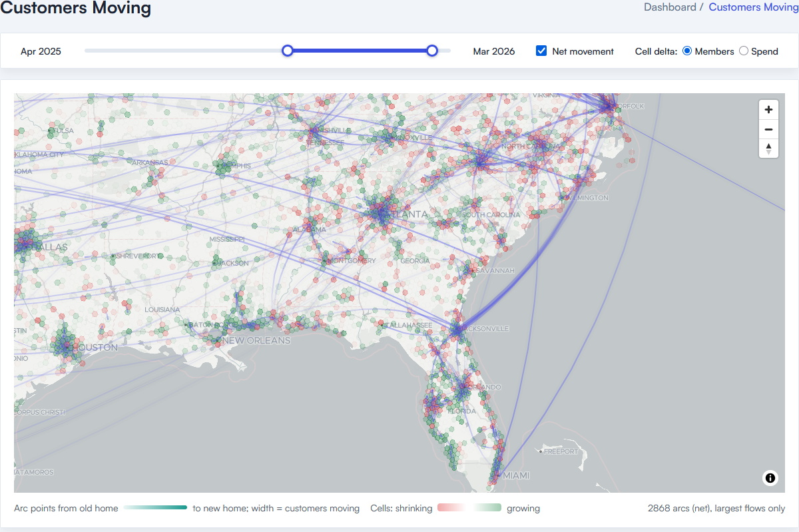Click the Memphis label on map
Screen dimensions: 799x532
point(235,165)
